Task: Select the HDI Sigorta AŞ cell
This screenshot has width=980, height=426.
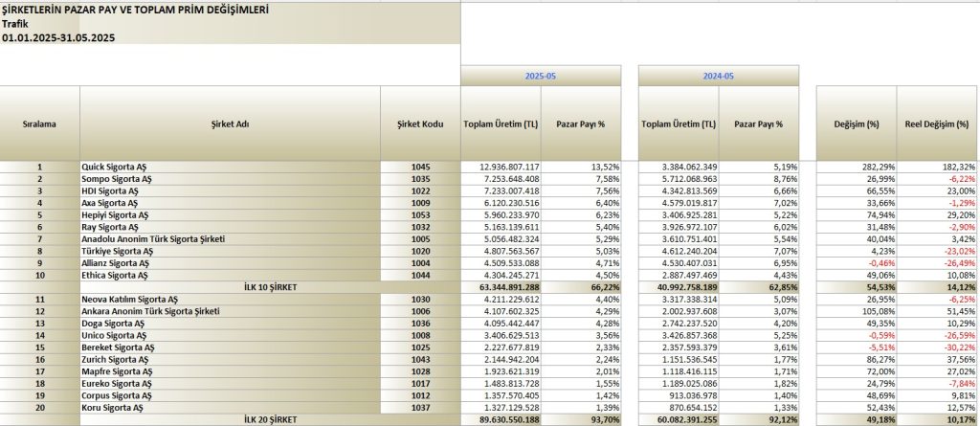Action: point(230,191)
